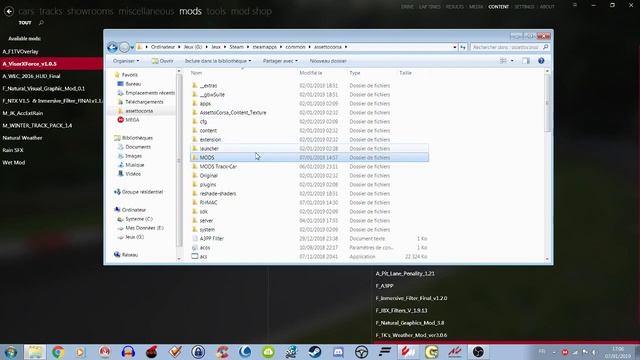Open OBS Studio from the taskbar

click(478, 352)
